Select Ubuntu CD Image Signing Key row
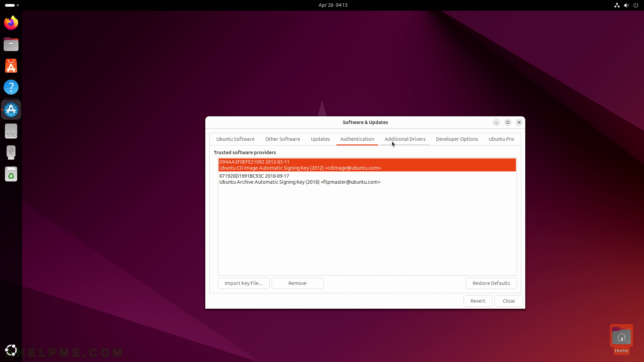Viewport: 644px width, 362px height. pyautogui.click(x=367, y=165)
